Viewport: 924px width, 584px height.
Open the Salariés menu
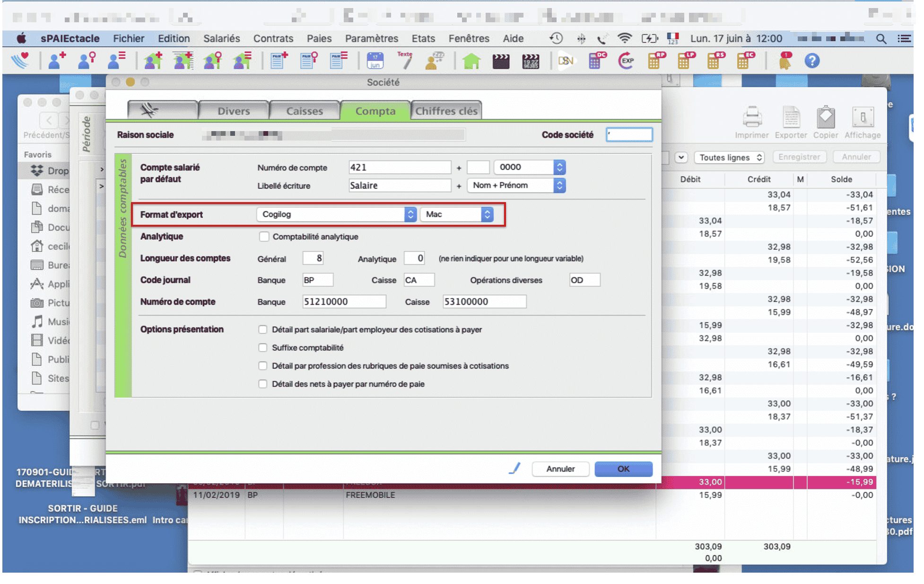[x=221, y=38]
